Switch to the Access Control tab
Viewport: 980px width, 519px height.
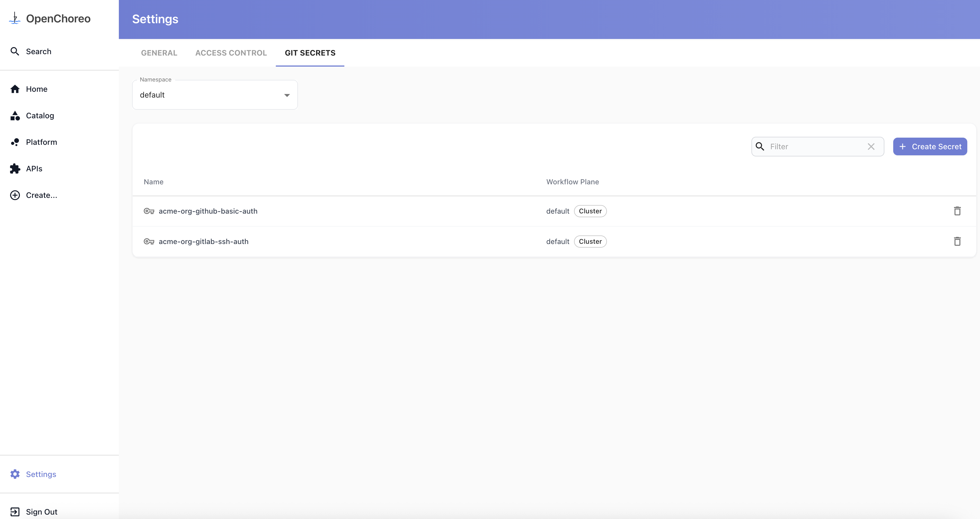click(x=231, y=53)
